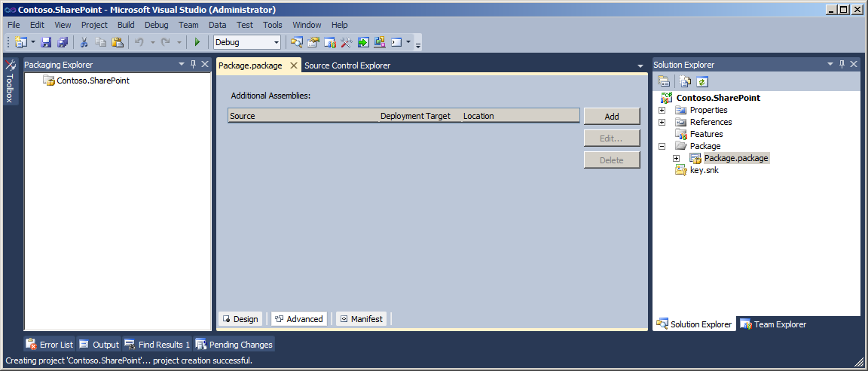The height and width of the screenshot is (371, 868).
Task: Toggle auto-hide pin on Solution Explorer
Action: point(842,65)
